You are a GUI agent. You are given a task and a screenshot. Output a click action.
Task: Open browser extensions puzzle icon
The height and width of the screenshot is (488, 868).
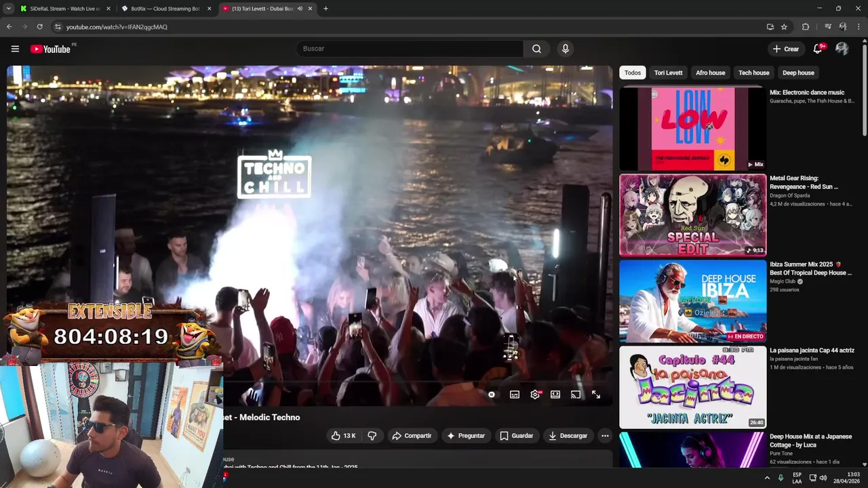(806, 27)
